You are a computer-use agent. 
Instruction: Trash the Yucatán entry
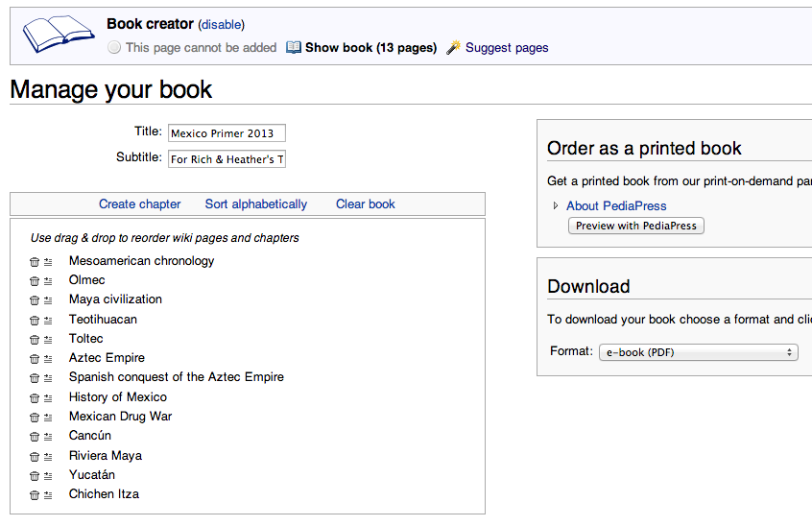pos(35,476)
